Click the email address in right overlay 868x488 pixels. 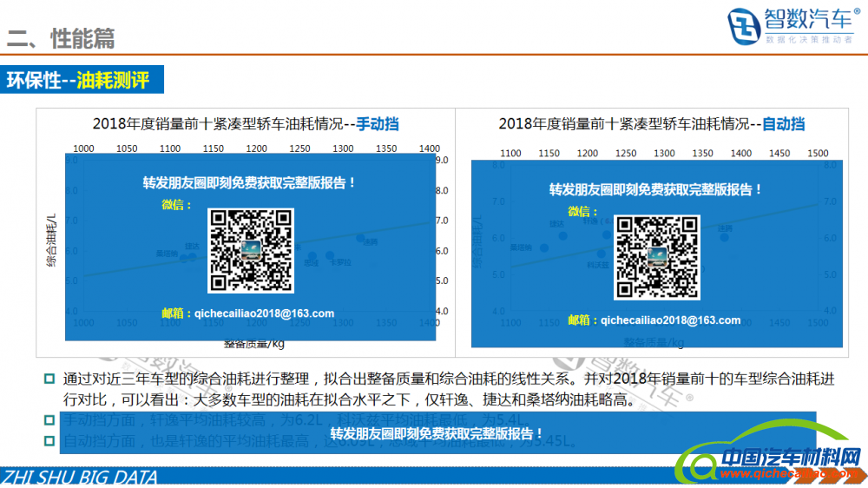(x=670, y=320)
